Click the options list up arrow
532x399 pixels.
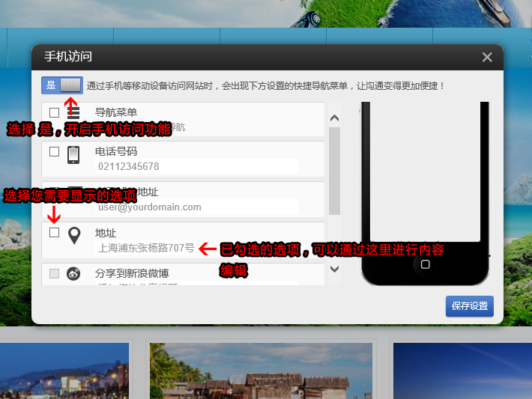coord(334,118)
